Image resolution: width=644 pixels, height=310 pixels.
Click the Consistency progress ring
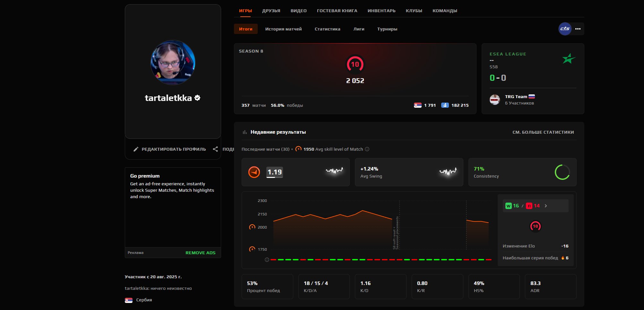(562, 172)
